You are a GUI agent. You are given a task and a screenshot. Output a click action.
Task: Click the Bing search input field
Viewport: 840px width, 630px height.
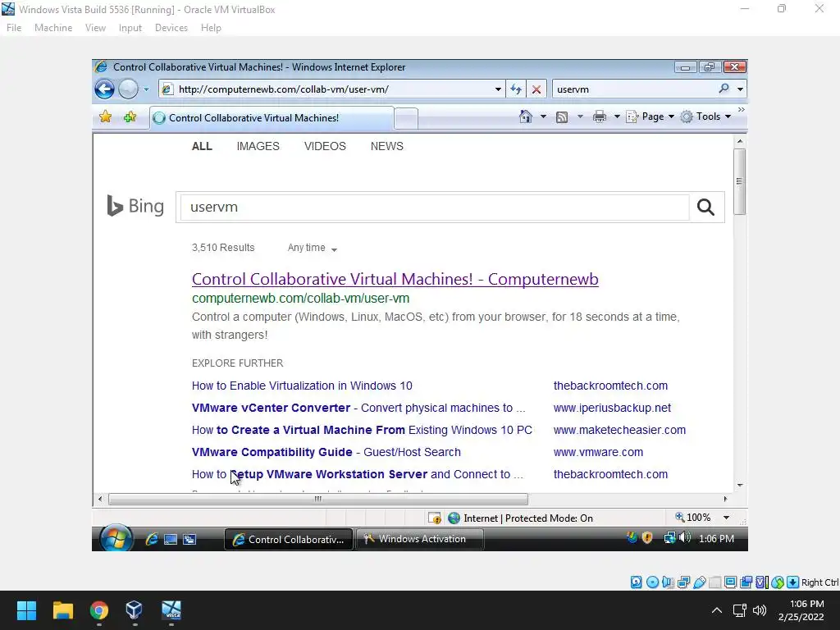[435, 207]
